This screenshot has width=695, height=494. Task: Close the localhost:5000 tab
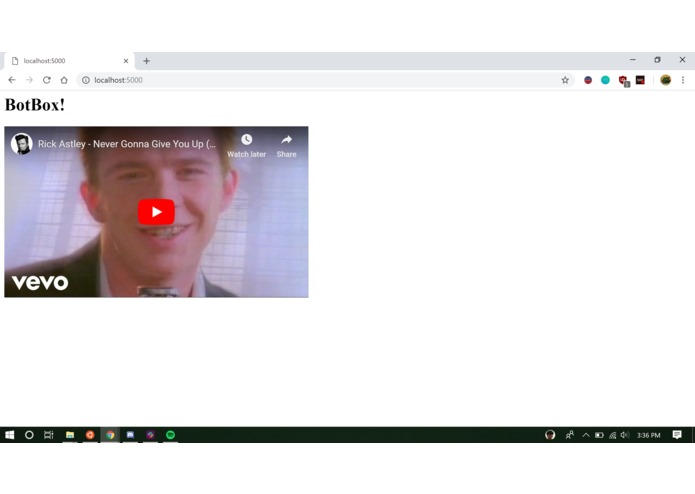(126, 61)
